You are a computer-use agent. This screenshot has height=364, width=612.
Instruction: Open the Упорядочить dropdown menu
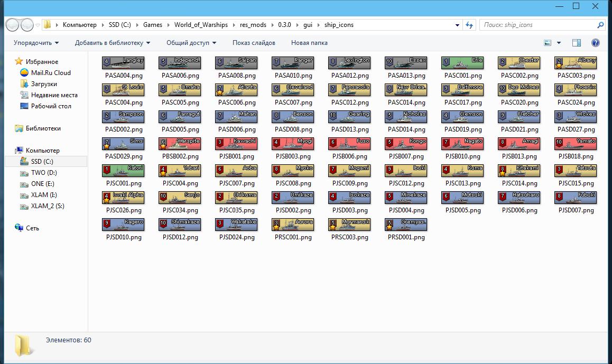36,43
